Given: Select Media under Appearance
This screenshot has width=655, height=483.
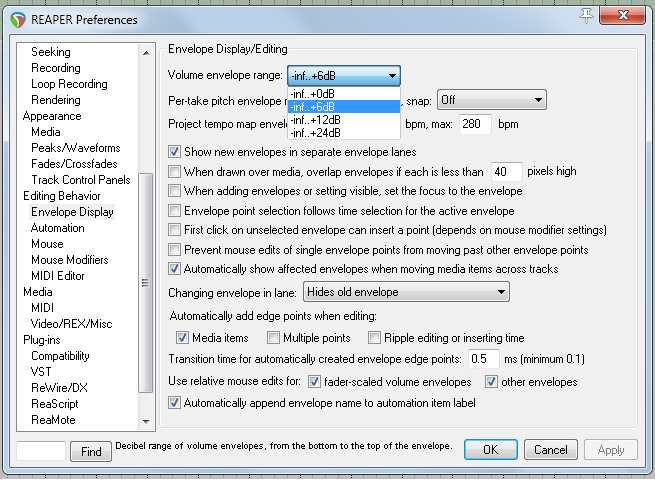Looking at the screenshot, I should point(46,132).
